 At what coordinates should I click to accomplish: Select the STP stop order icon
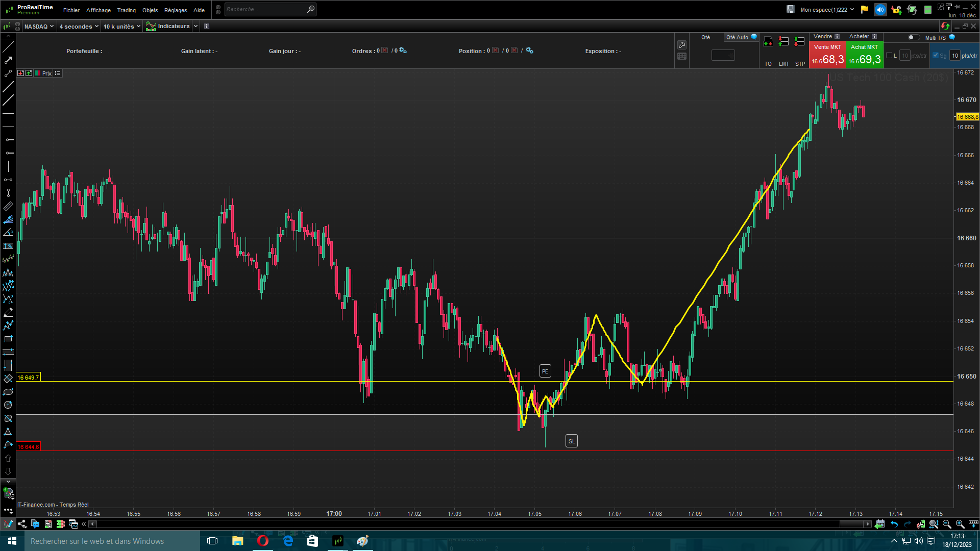click(800, 42)
